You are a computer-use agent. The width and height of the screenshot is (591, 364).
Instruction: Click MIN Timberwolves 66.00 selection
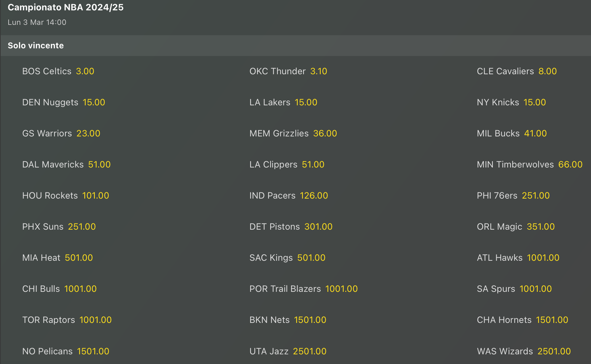click(529, 164)
